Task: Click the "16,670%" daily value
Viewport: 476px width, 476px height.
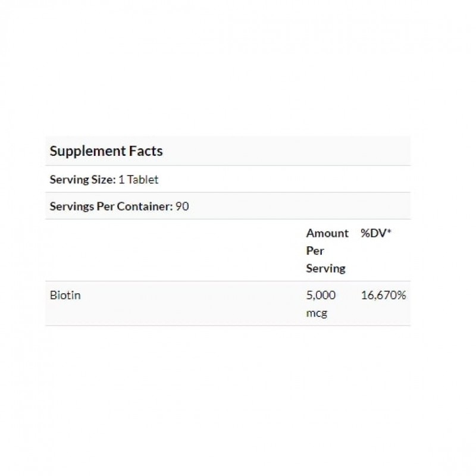Action: tap(384, 295)
